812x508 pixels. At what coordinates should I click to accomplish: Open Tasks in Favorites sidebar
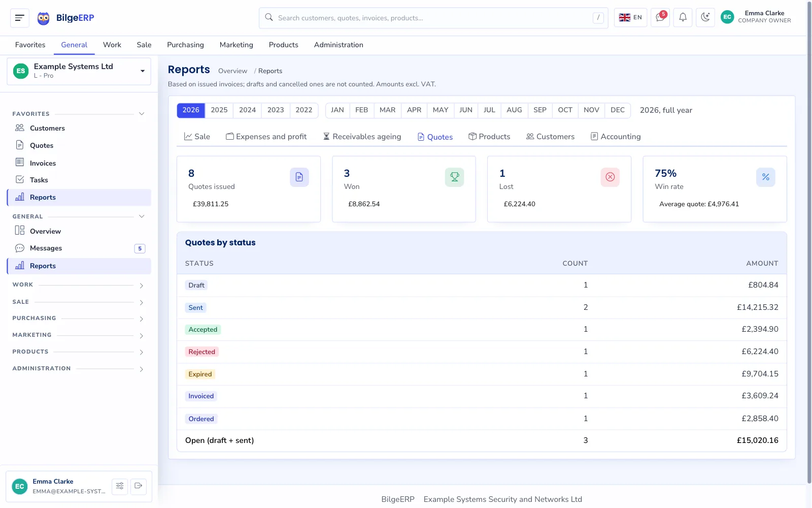point(79,180)
